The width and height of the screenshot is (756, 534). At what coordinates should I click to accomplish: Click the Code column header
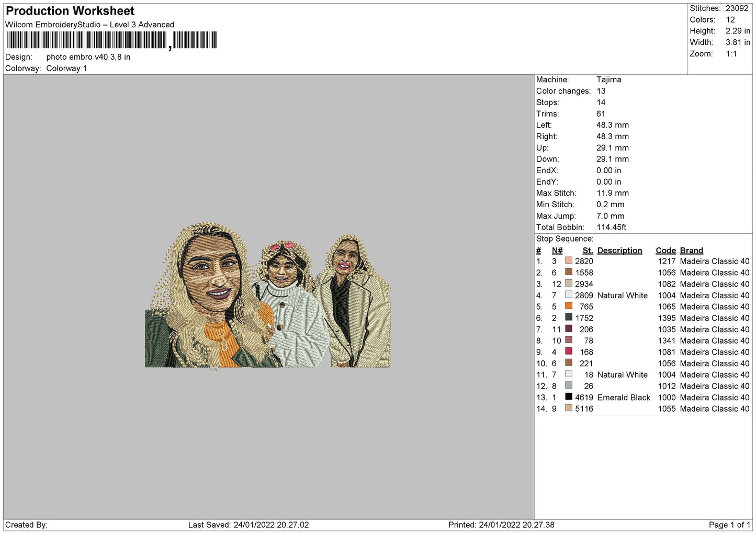pos(665,251)
